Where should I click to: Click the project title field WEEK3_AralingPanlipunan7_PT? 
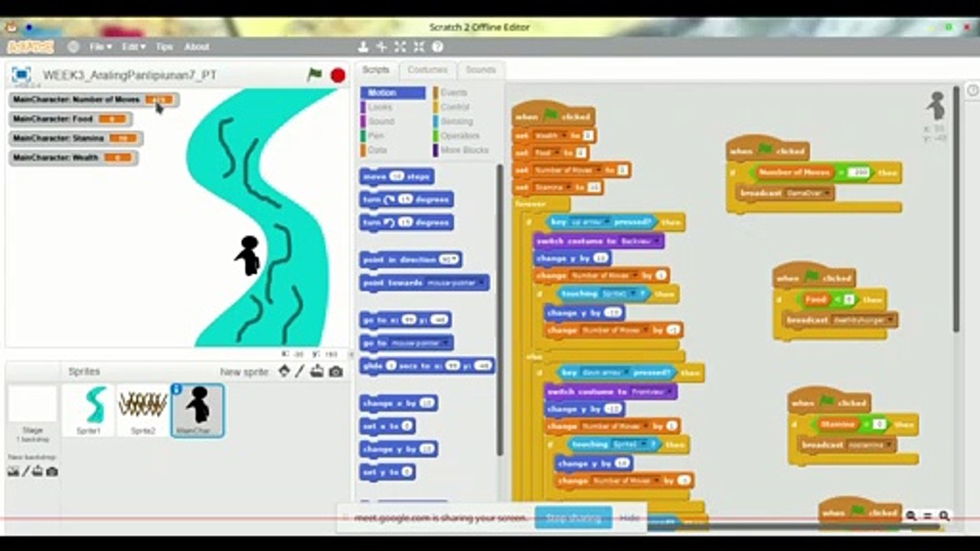(x=129, y=75)
